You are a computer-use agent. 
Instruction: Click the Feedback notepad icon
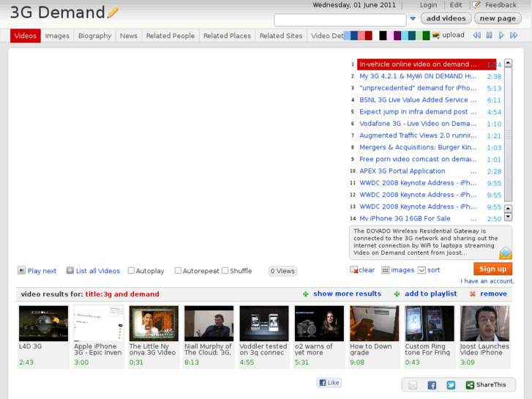coord(476,4)
